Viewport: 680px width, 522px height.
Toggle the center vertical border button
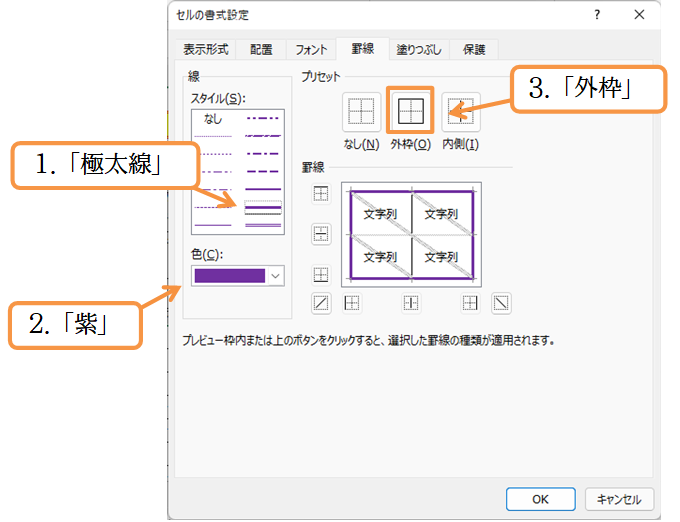point(411,302)
